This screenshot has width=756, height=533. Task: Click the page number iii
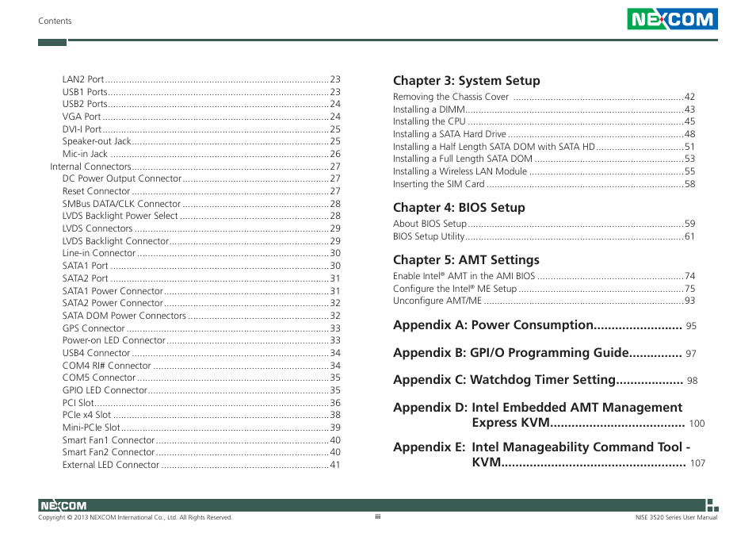point(378,516)
